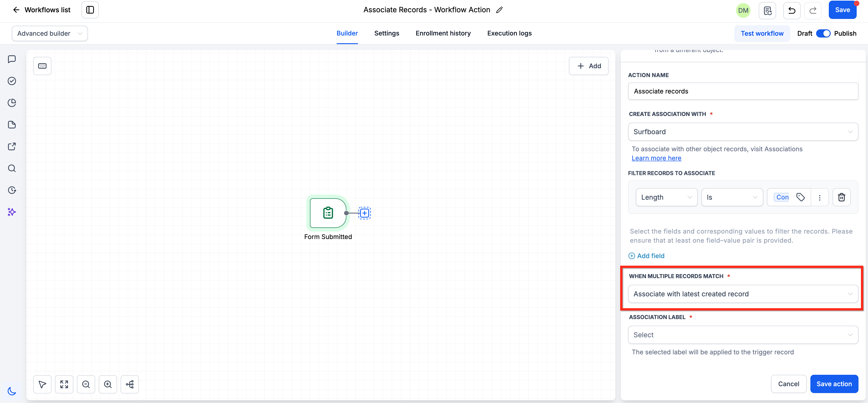Click the Add button on canvas

point(588,66)
